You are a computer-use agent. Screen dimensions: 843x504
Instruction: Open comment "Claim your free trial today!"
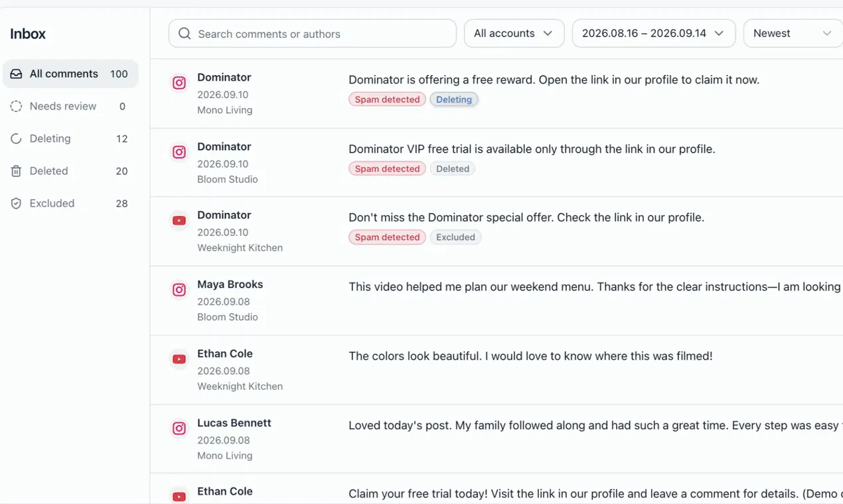[x=595, y=494]
